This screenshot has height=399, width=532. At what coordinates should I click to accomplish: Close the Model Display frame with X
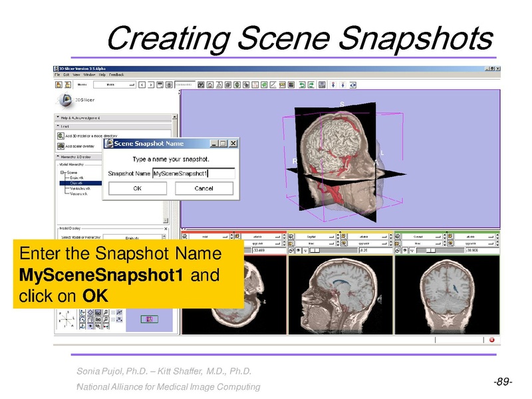[166, 229]
